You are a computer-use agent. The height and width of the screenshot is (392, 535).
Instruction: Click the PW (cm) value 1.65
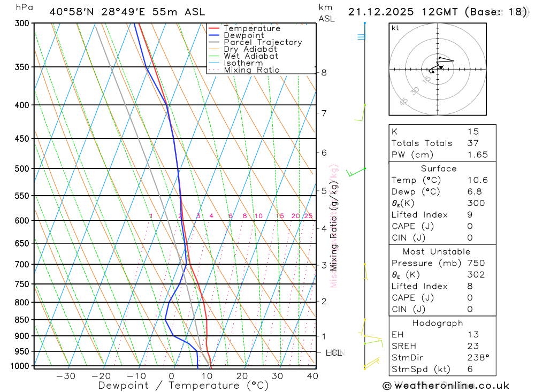click(x=478, y=155)
